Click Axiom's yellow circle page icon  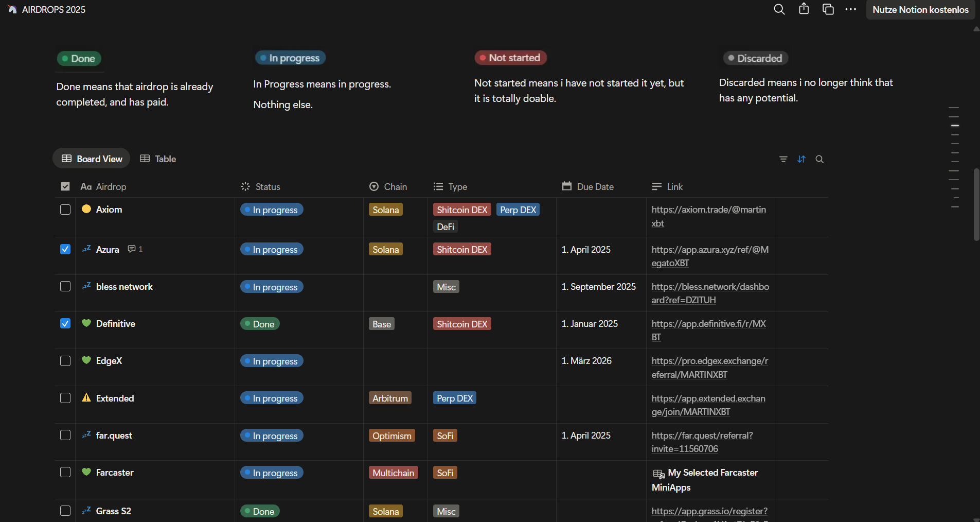click(x=86, y=209)
